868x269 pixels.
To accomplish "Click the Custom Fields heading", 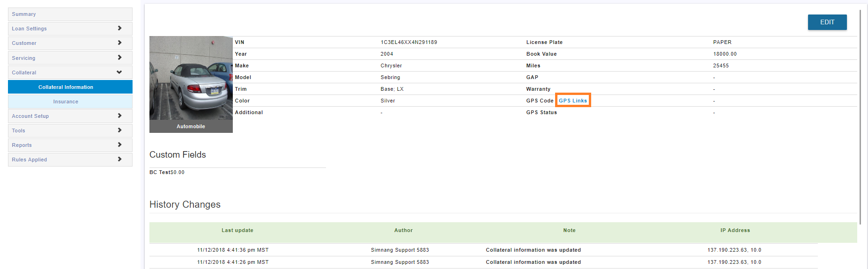I will [178, 154].
